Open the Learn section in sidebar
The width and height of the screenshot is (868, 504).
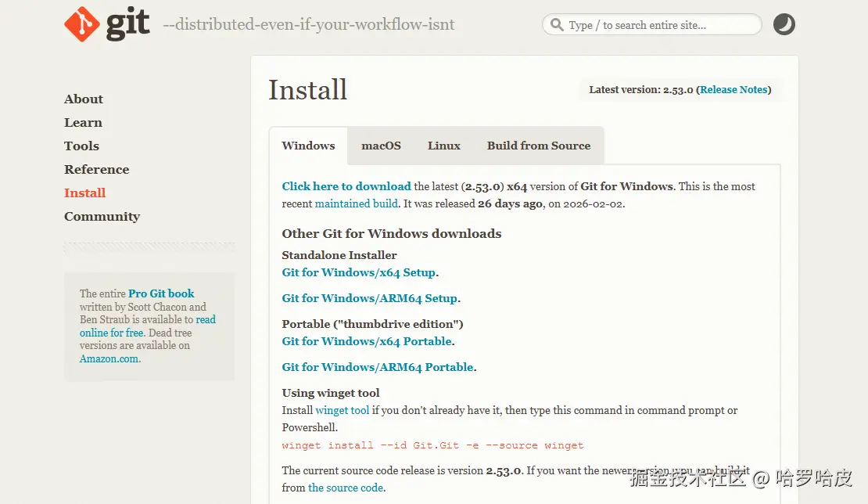click(83, 122)
